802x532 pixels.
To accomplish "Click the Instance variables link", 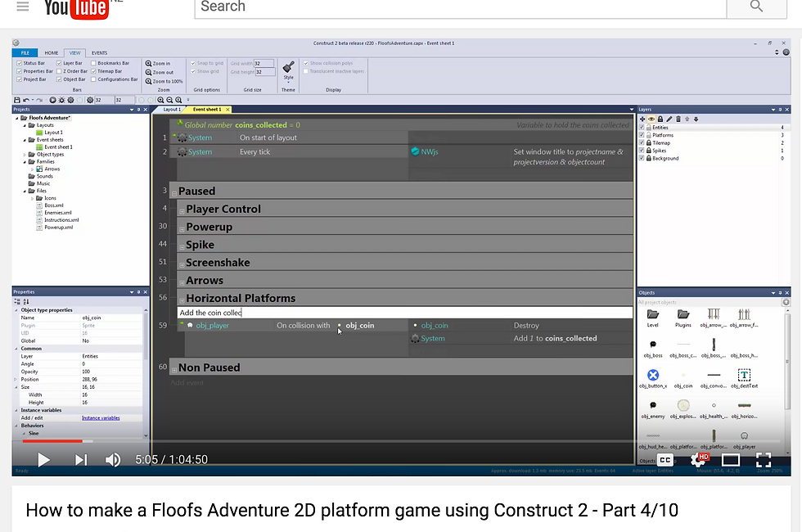I will click(101, 418).
